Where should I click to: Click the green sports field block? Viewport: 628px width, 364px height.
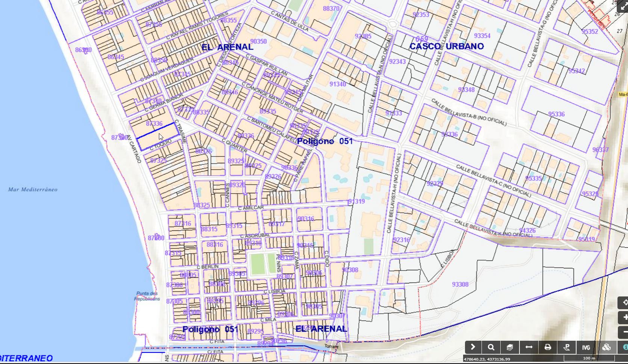point(263,263)
